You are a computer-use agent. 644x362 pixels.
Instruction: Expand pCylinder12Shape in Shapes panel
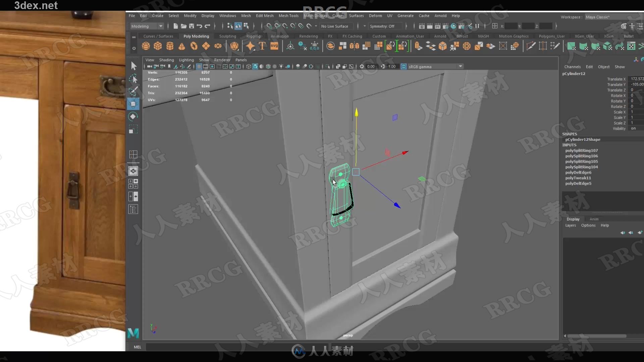(583, 139)
